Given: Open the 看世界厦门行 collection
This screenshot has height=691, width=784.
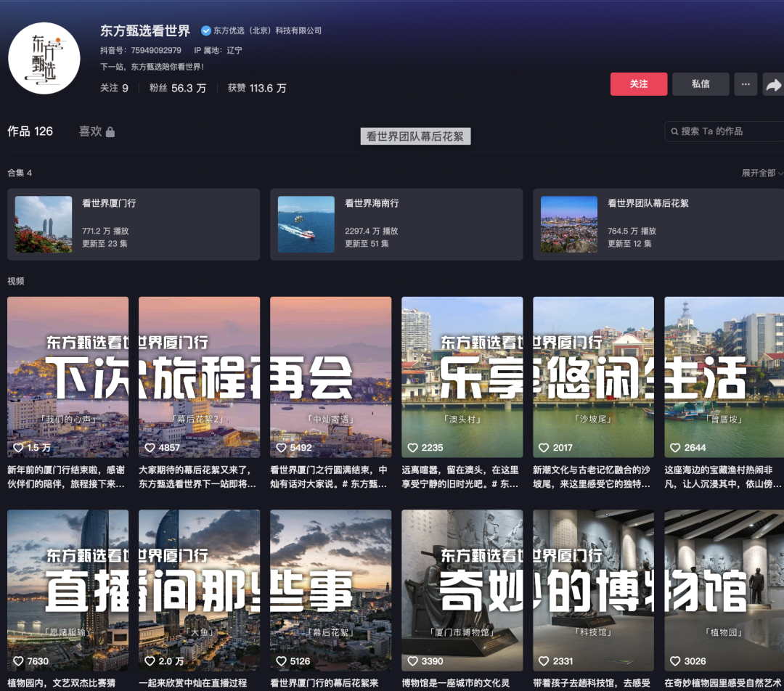Looking at the screenshot, I should (134, 224).
